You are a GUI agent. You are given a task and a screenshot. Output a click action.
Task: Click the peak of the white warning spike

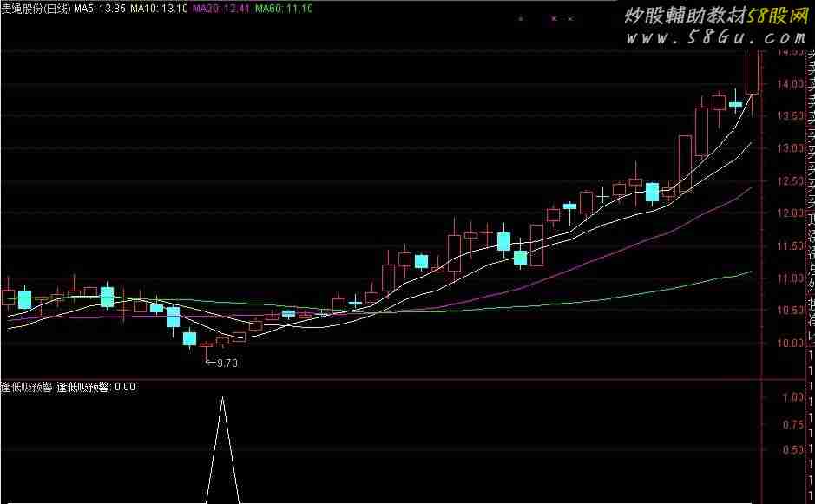[x=223, y=398]
